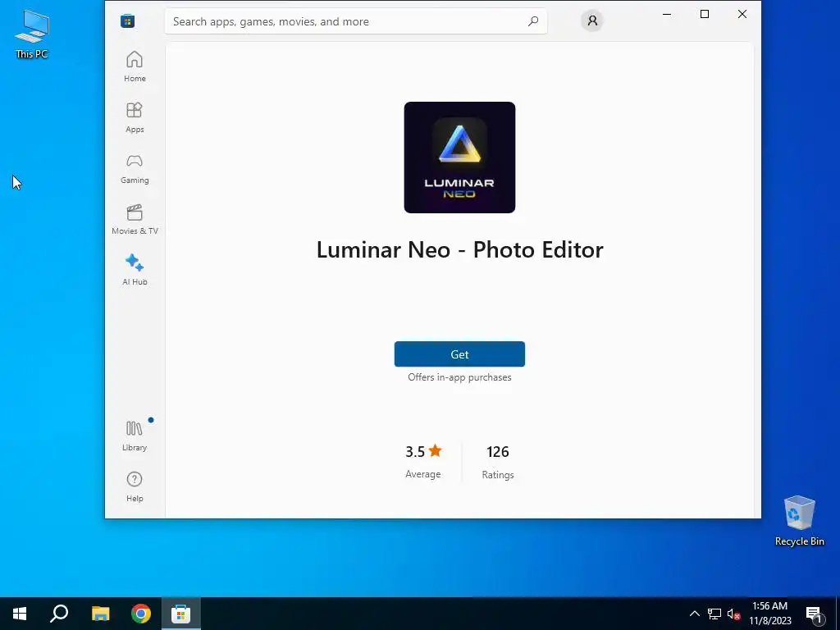Open the user account profile icon

pyautogui.click(x=592, y=21)
